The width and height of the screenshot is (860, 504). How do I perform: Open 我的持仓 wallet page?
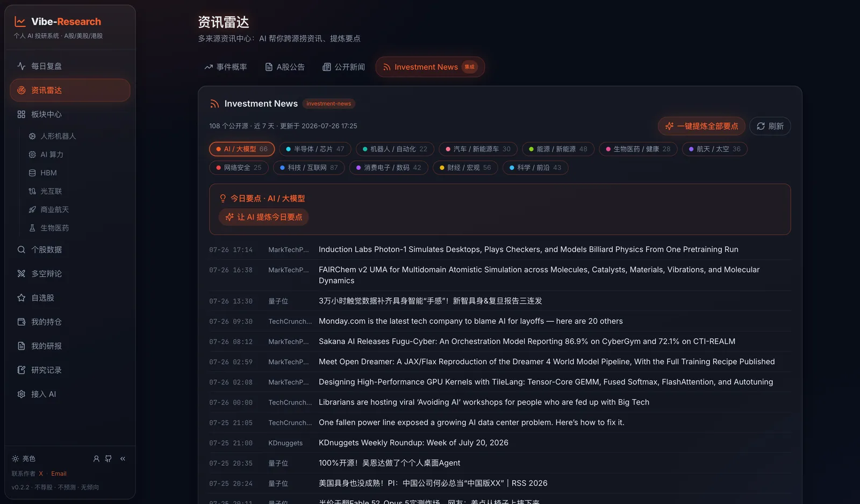(70, 322)
